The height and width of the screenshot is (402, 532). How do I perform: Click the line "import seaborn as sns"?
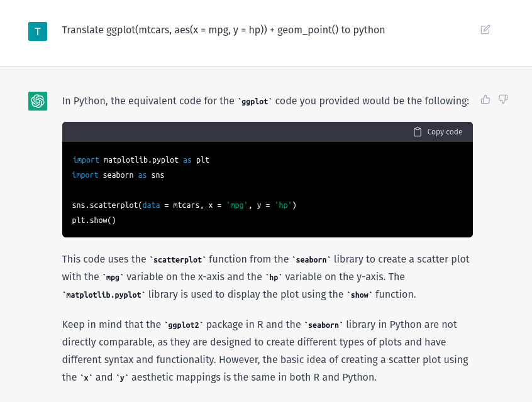[x=118, y=175]
